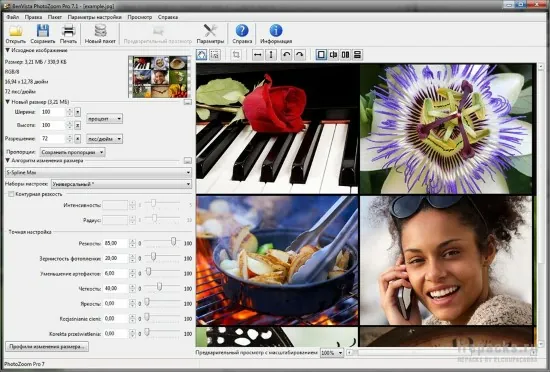Click the preview horizontal scrollbar left arrow
This screenshot has height=372, width=550.
coord(349,352)
